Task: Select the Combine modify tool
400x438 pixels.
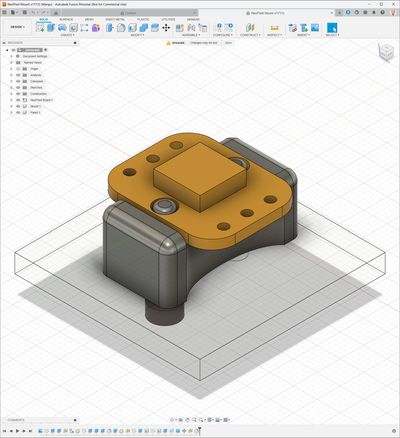Action: pos(144,28)
